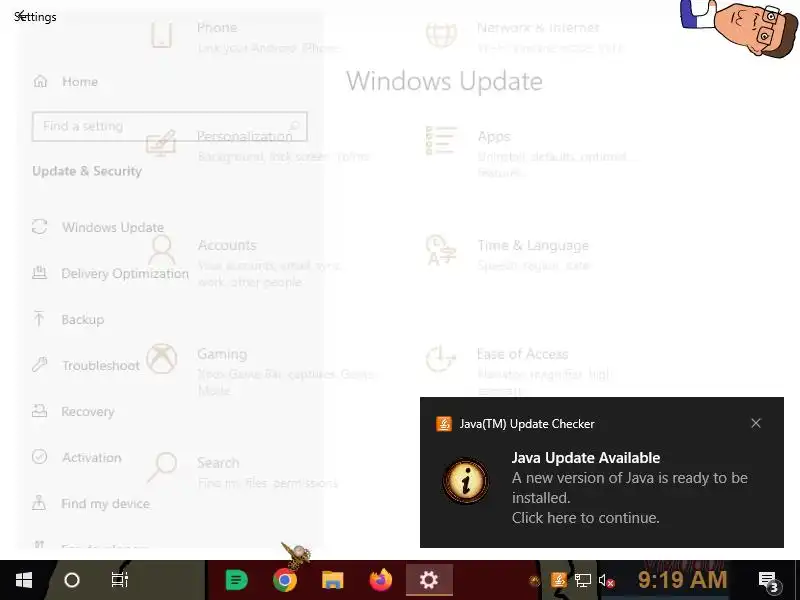This screenshot has width=800, height=600.
Task: Launch Google Chrome from the taskbar
Action: click(285, 580)
